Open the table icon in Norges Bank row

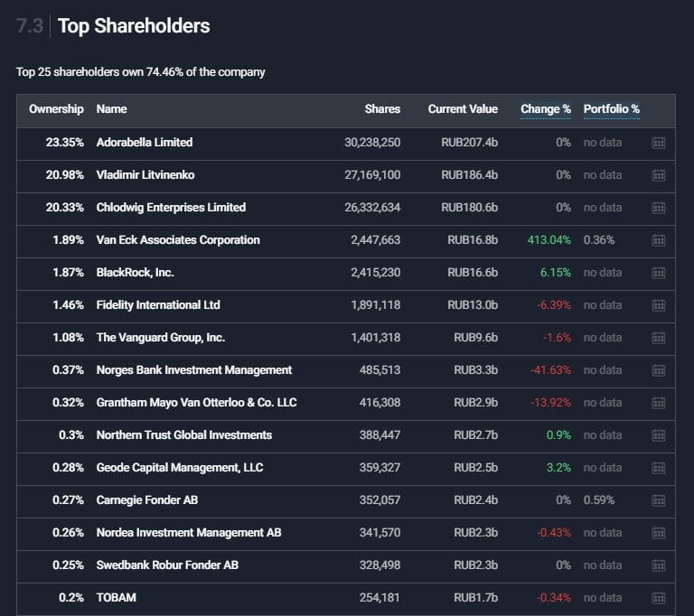659,370
